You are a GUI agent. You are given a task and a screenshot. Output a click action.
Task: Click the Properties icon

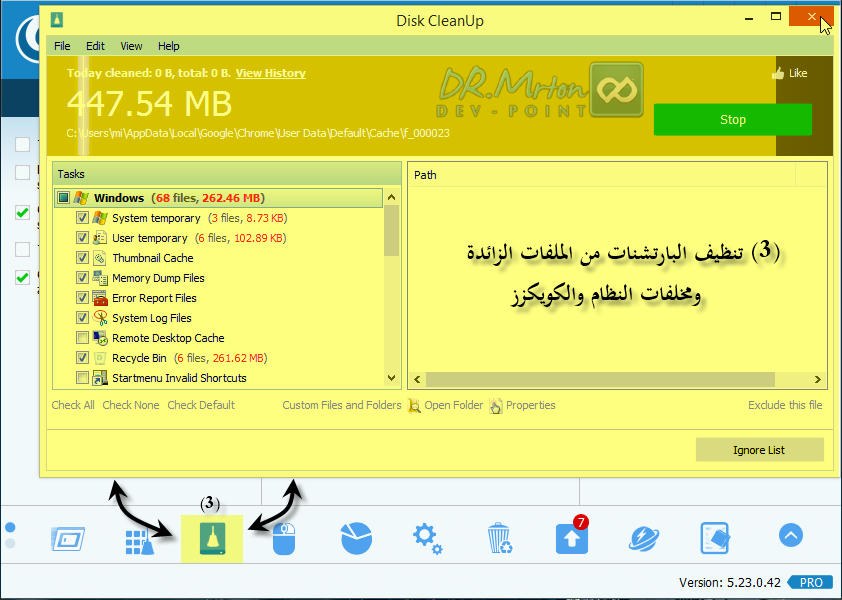[496, 406]
